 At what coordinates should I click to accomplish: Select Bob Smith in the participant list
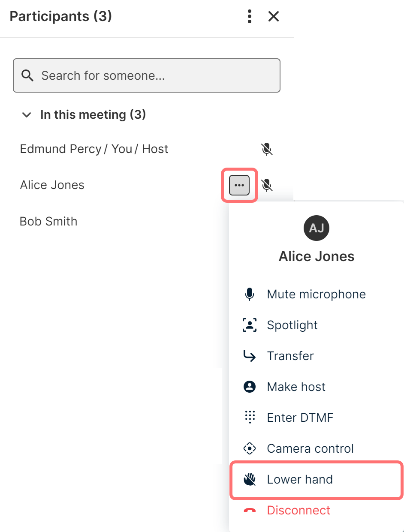point(48,222)
